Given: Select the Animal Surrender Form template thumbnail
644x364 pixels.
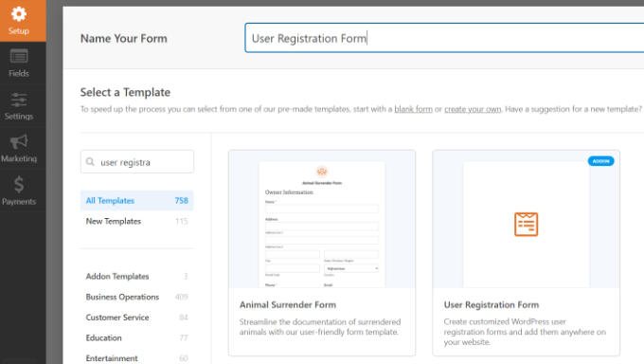Looking at the screenshot, I should (x=322, y=219).
